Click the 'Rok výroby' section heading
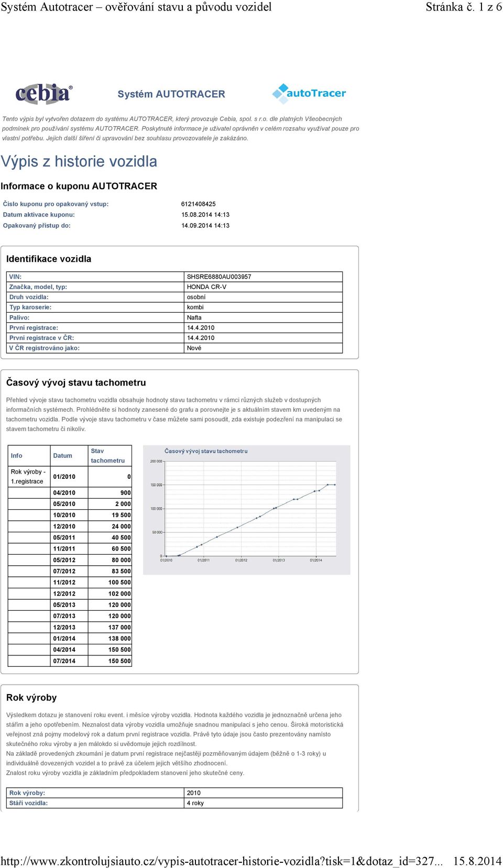Screen dimensions: 503x868 (x=31, y=698)
